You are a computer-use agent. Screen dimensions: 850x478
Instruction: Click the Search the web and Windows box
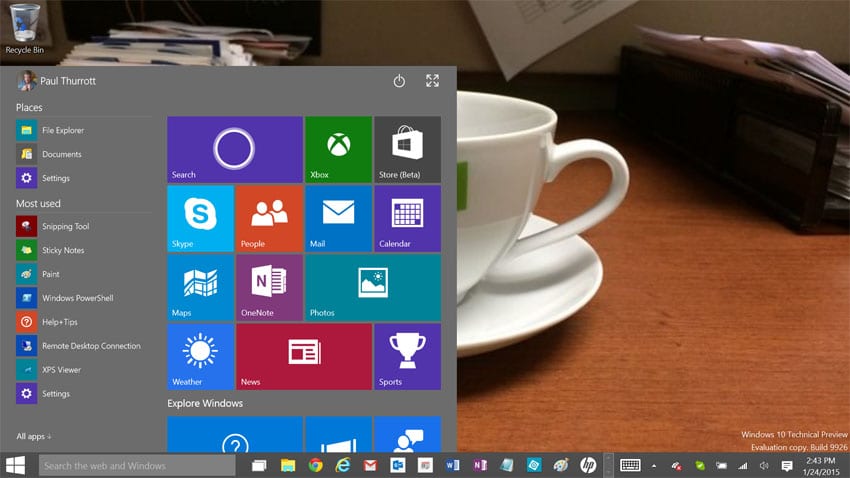pyautogui.click(x=137, y=466)
